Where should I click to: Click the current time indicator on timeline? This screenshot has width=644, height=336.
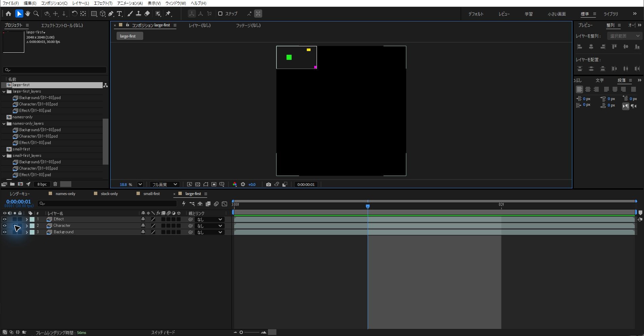click(x=368, y=206)
